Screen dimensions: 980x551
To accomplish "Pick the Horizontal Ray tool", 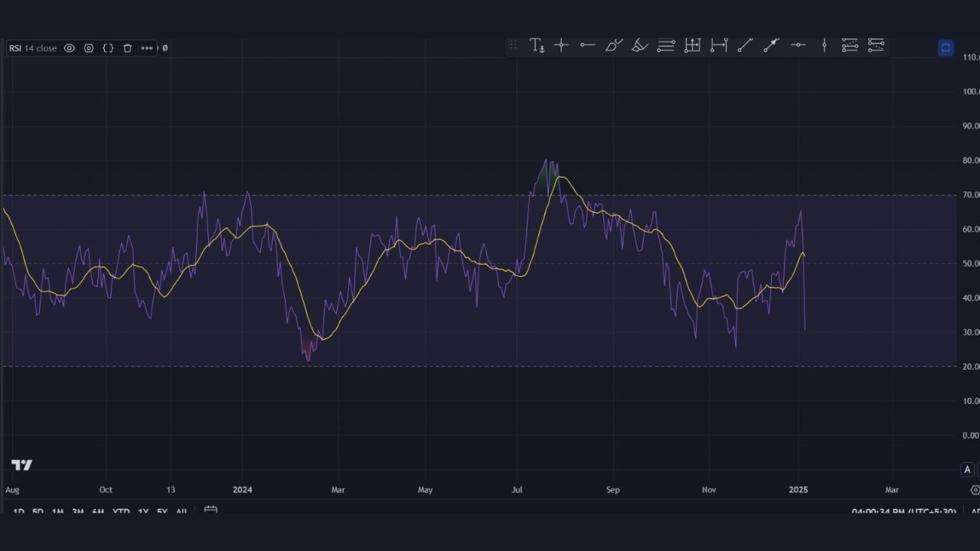I will 587,46.
